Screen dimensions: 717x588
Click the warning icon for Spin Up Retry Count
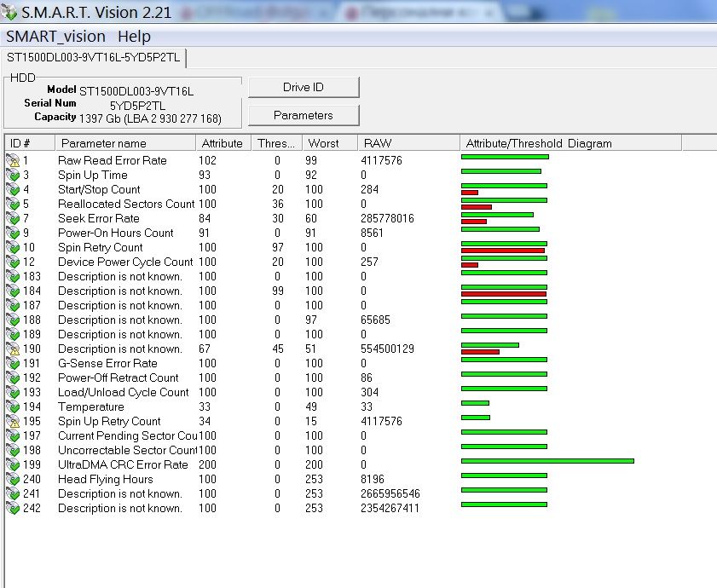pyautogui.click(x=13, y=421)
